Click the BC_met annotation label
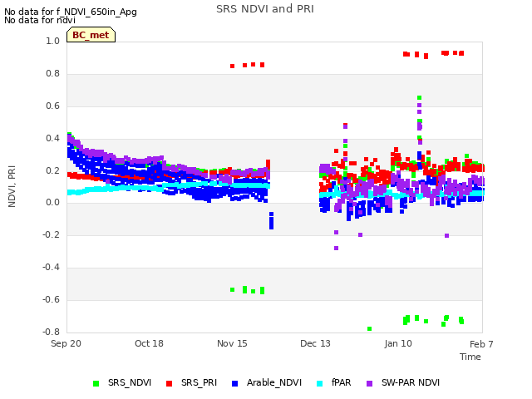This screenshot has width=532, height=399. (x=91, y=35)
